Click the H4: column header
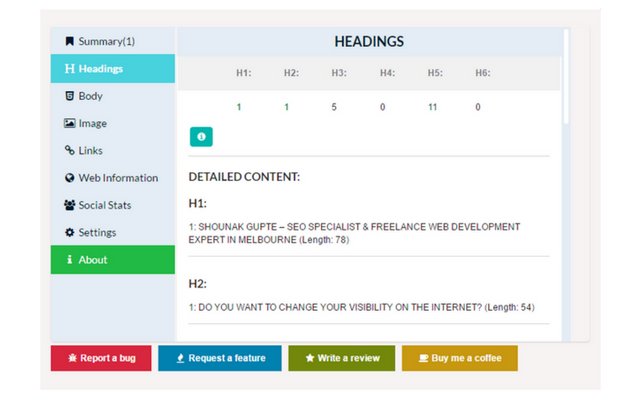Viewport: 640px width, 400px height. tap(387, 73)
